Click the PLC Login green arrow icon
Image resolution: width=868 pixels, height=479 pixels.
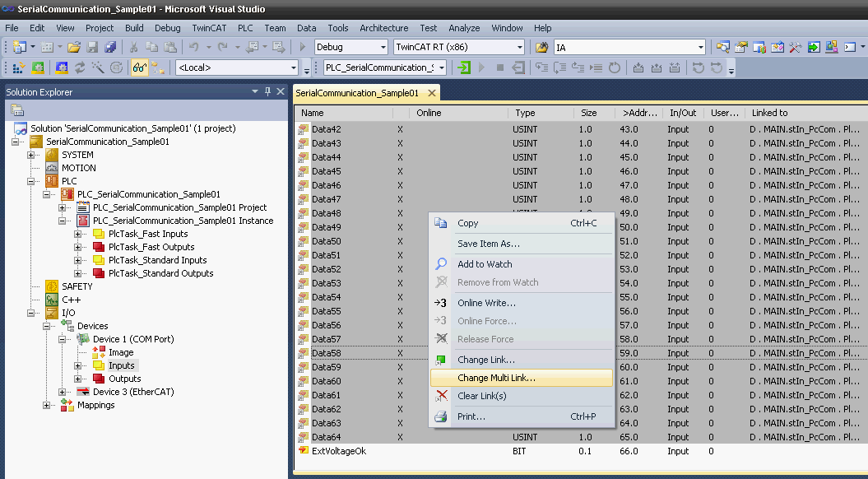464,67
